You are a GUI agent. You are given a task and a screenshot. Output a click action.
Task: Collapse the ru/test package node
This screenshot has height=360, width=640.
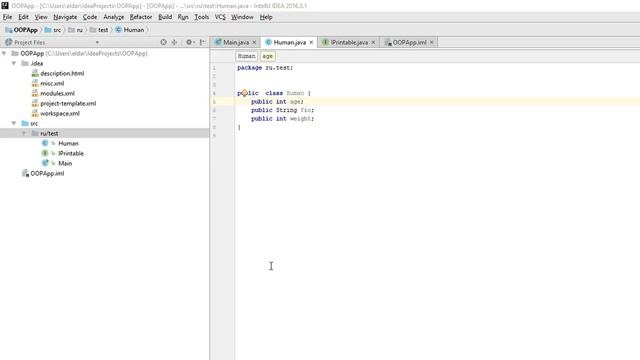[24, 133]
